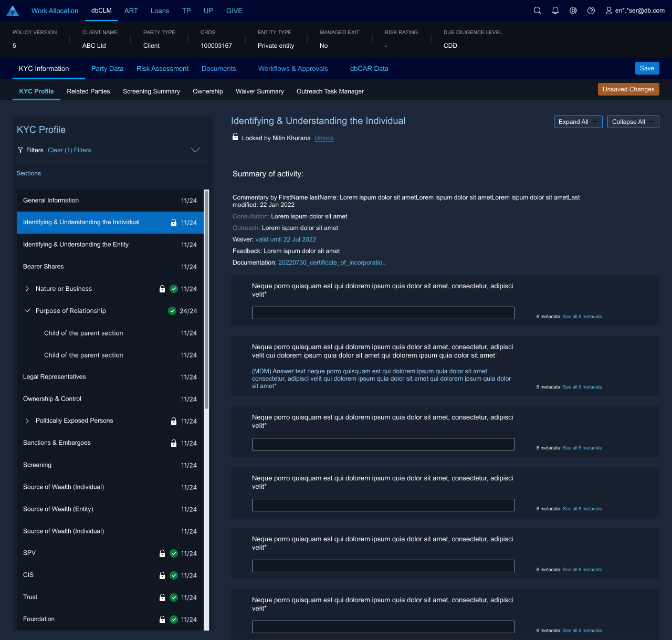Open notifications bell icon
The height and width of the screenshot is (640, 672).
click(555, 11)
